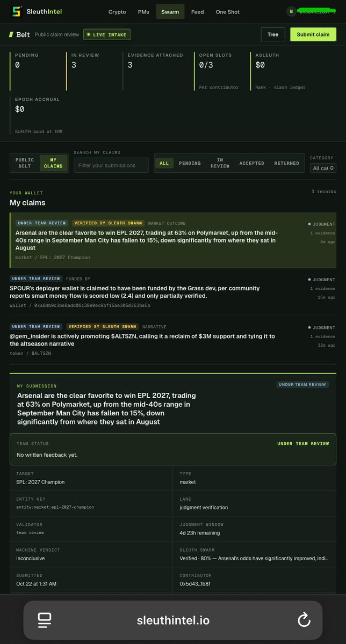
Task: Open the Crypto nav tab
Action: (x=117, y=12)
